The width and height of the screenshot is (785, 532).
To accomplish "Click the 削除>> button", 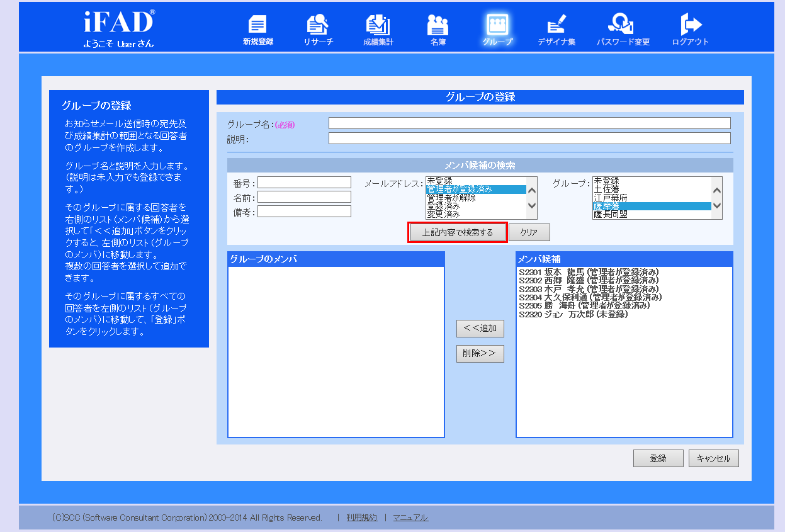I will 480,354.
